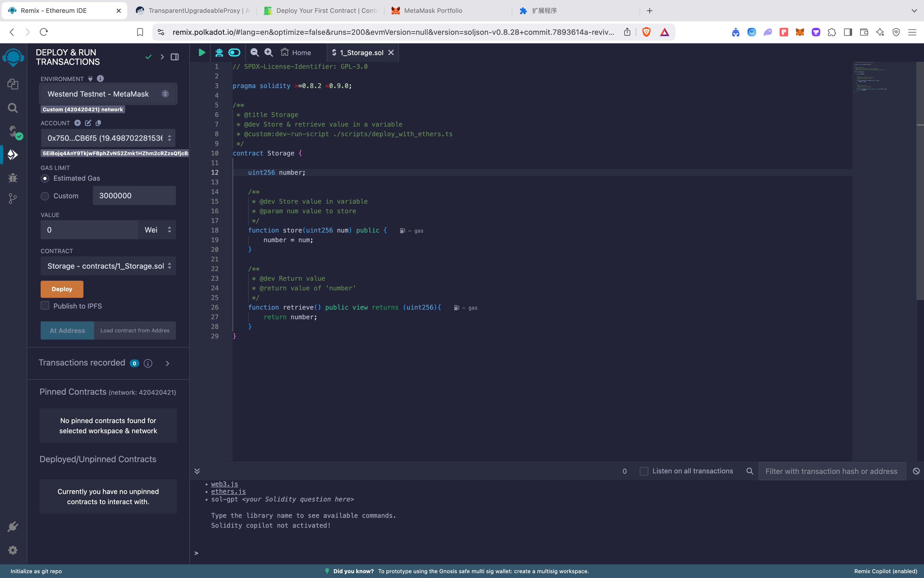Click the environment info icon
Viewport: 924px width, 578px height.
click(x=101, y=78)
